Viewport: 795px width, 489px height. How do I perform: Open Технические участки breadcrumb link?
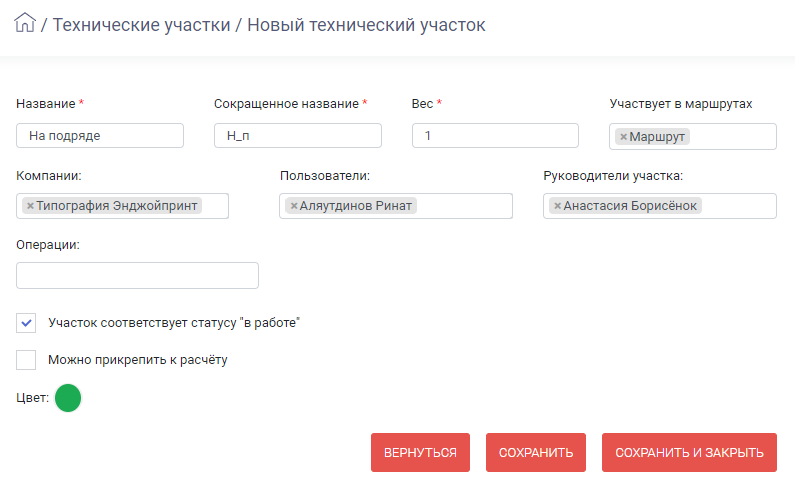141,24
